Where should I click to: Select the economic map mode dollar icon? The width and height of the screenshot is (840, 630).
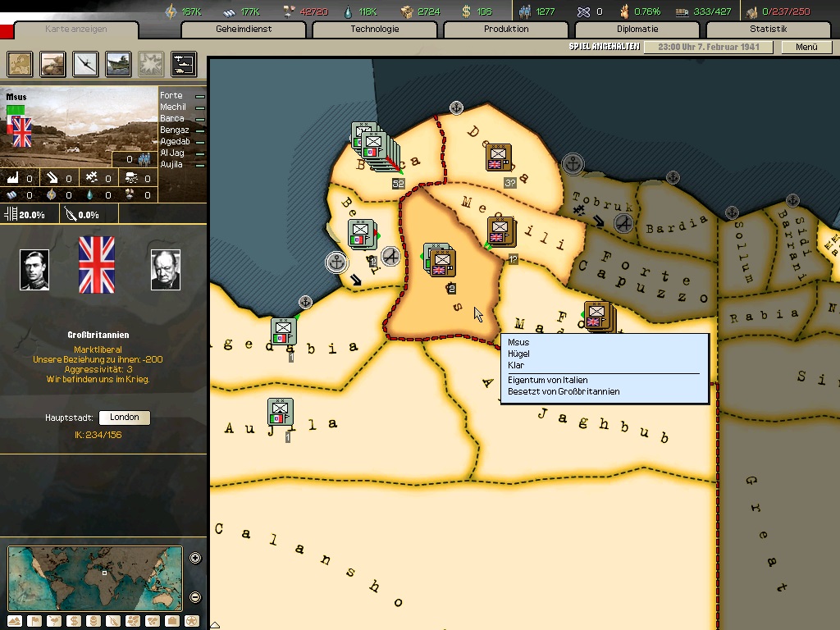pos(74,621)
